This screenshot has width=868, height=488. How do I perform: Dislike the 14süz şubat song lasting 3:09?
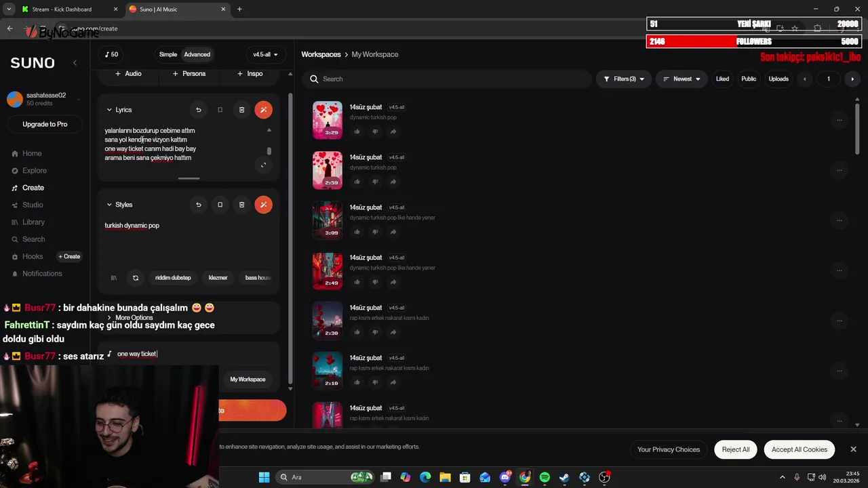(375, 232)
